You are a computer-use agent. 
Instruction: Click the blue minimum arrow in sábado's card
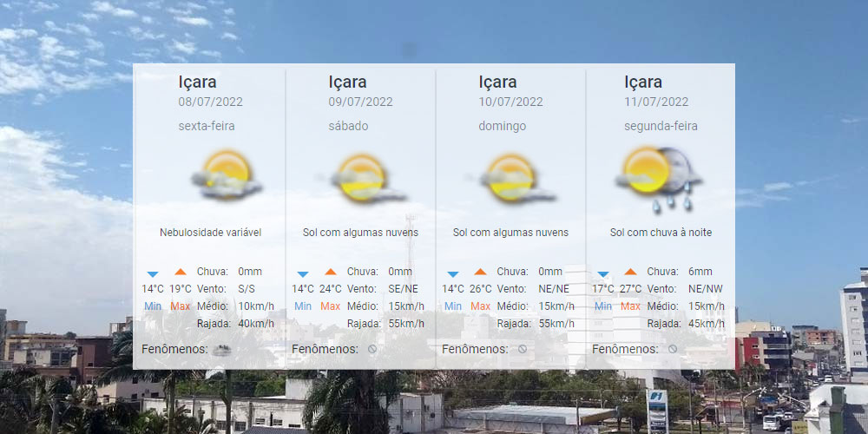[x=303, y=273]
